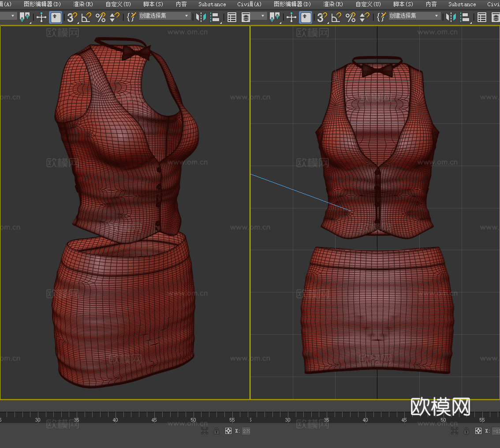Open the Scene Explorer icon in right screenshot

pos(482,17)
